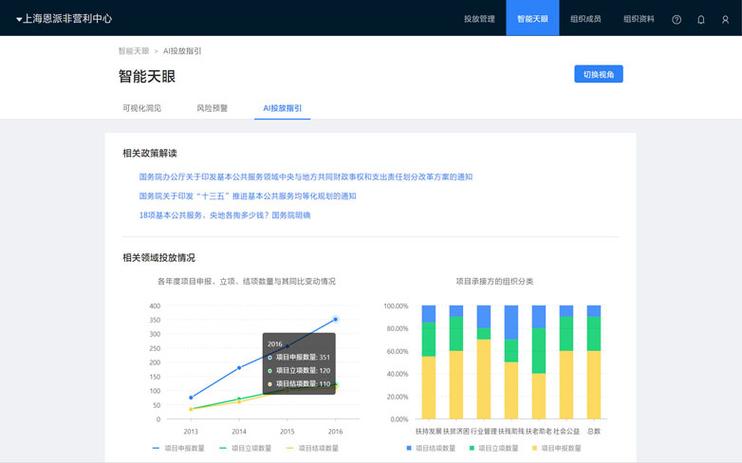Open the notifications bell icon
Viewport: 742px width, 463px height.
pyautogui.click(x=701, y=19)
